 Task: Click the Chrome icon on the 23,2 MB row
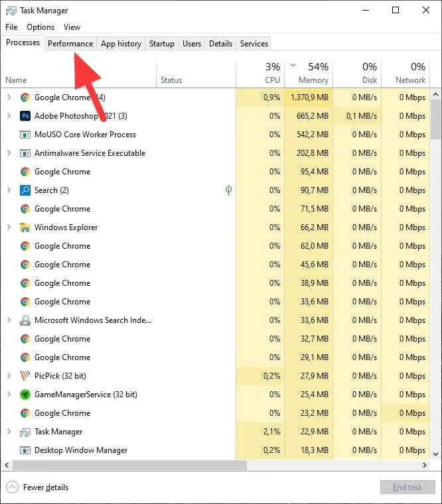25,413
